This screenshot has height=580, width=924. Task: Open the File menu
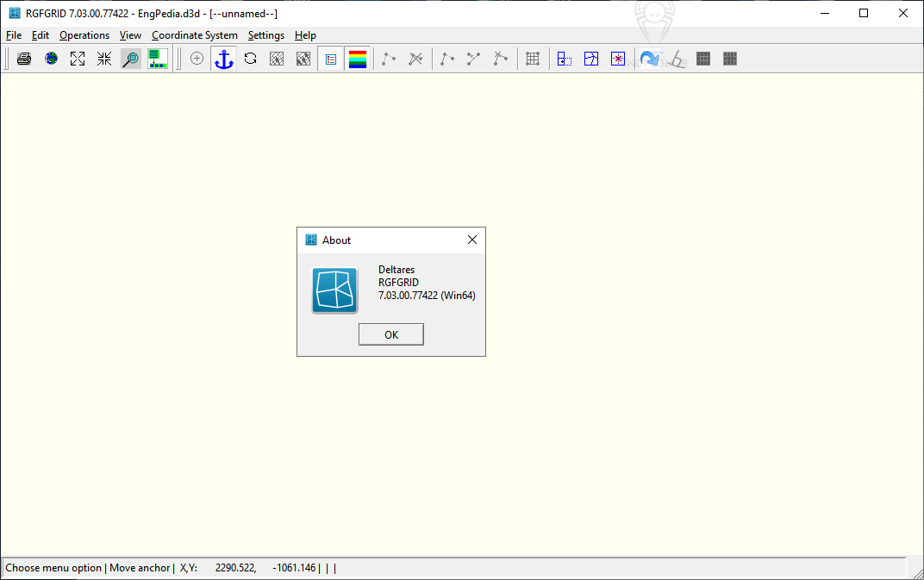pos(14,35)
